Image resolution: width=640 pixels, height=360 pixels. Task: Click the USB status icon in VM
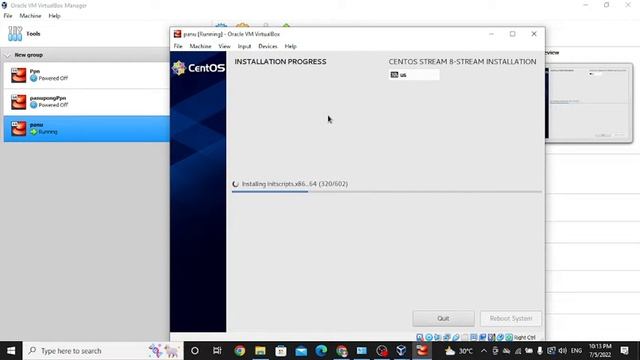[x=456, y=337]
